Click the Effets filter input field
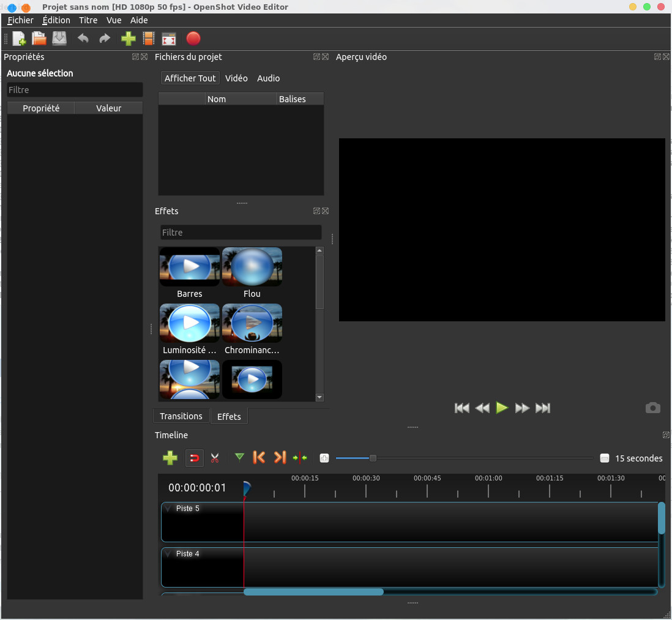The image size is (672, 620). 241,233
